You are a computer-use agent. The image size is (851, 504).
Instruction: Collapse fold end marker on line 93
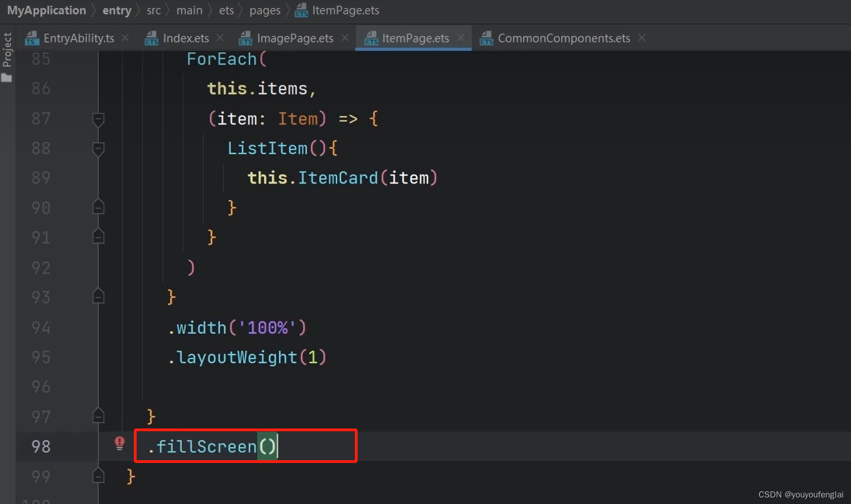pyautogui.click(x=98, y=296)
